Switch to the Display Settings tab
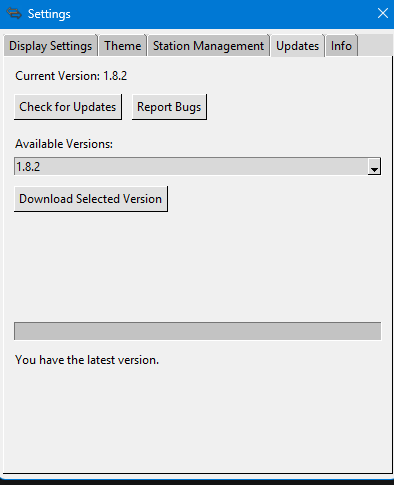 coord(50,46)
